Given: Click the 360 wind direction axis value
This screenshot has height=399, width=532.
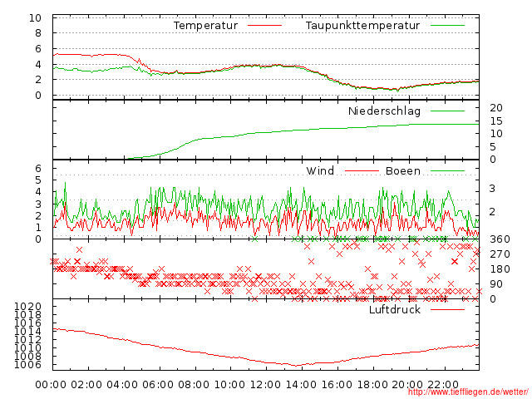Looking at the screenshot, I should tap(500, 239).
